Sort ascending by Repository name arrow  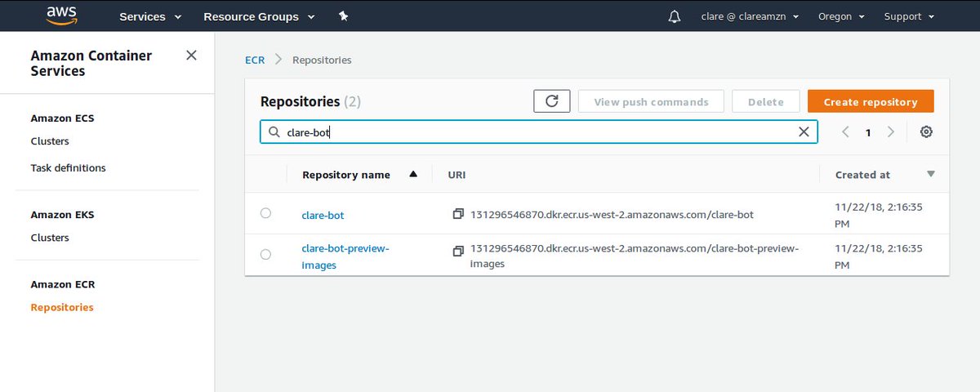[x=413, y=174]
